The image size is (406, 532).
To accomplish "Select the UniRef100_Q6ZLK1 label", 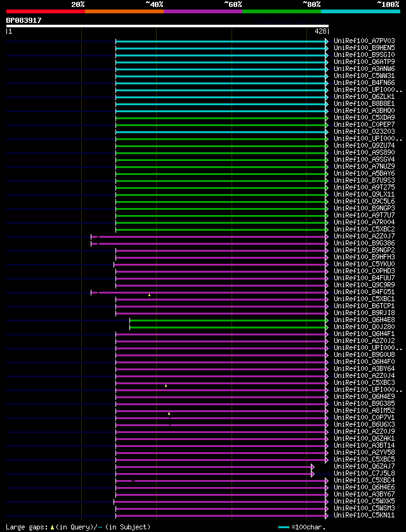I will point(364,97).
